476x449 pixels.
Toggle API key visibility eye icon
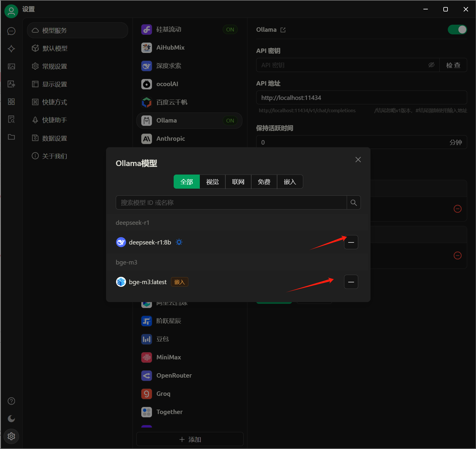[x=431, y=65]
